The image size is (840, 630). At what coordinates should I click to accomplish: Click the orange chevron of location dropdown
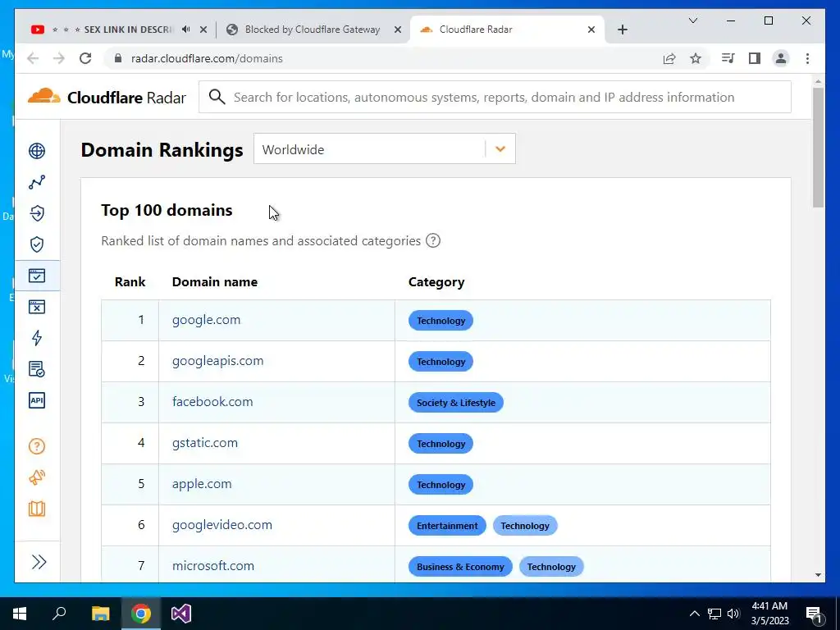[500, 149]
